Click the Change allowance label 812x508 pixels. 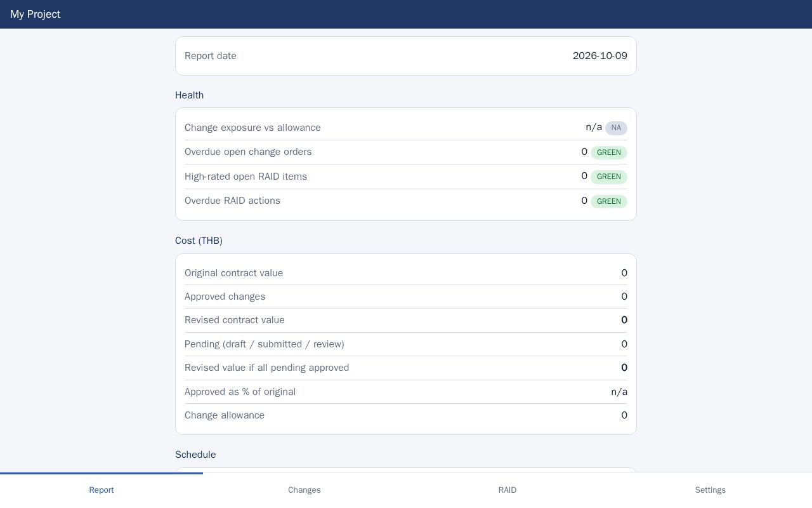pos(225,415)
